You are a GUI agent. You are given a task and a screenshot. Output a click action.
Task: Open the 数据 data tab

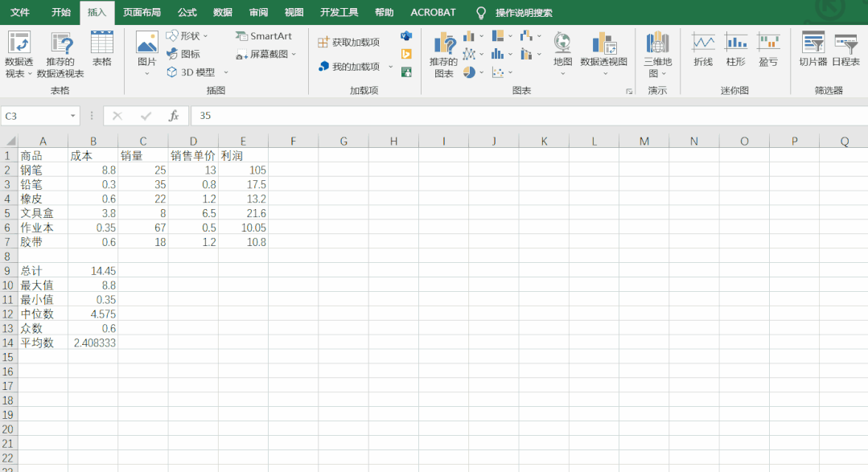223,12
